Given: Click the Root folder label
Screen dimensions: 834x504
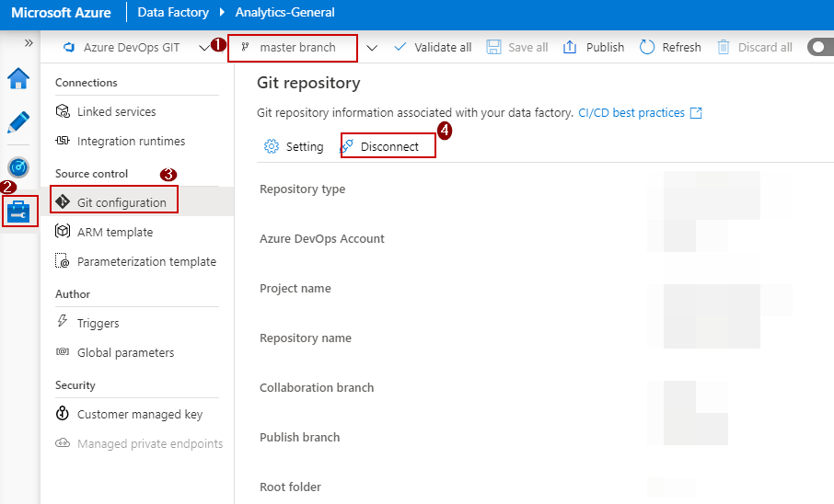Looking at the screenshot, I should (x=290, y=487).
